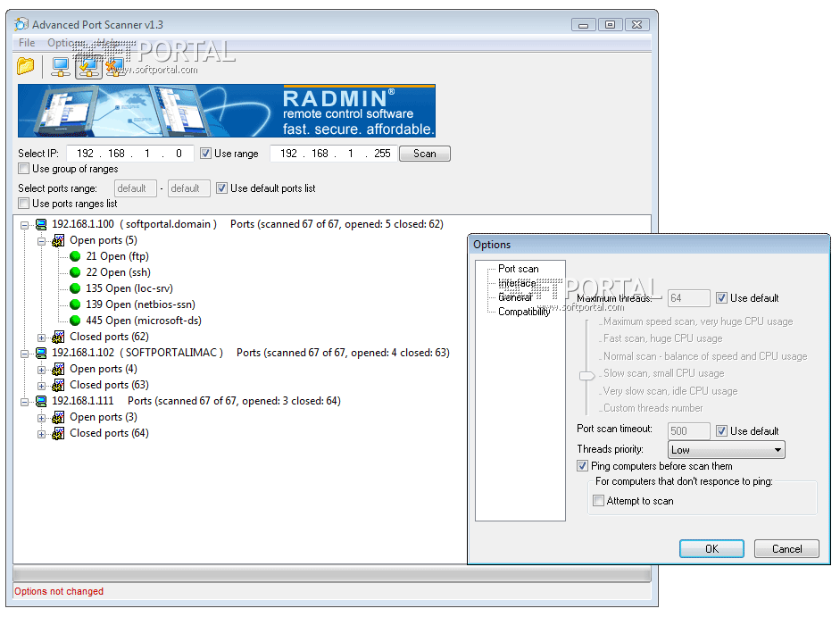Viewport: 840px width, 617px height.
Task: Click the green dot beside 445 Open (microsoft-ds)
Action: (x=75, y=321)
